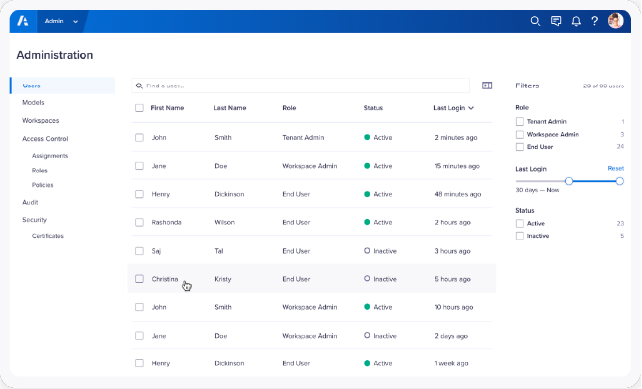
Task: Reset the Last Login filter
Action: click(x=615, y=169)
